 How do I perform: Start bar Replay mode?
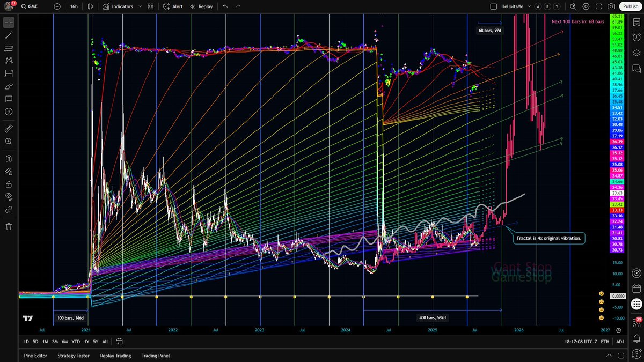[202, 6]
